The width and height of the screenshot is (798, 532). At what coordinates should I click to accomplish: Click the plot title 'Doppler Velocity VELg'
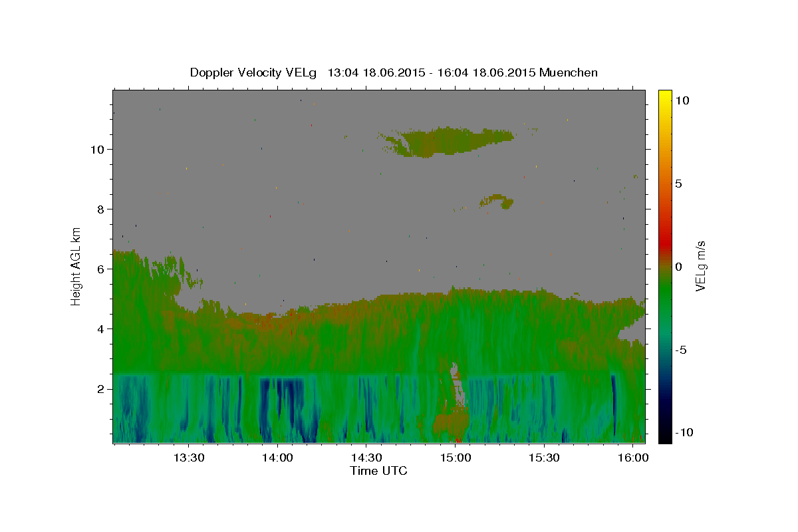pyautogui.click(x=252, y=72)
